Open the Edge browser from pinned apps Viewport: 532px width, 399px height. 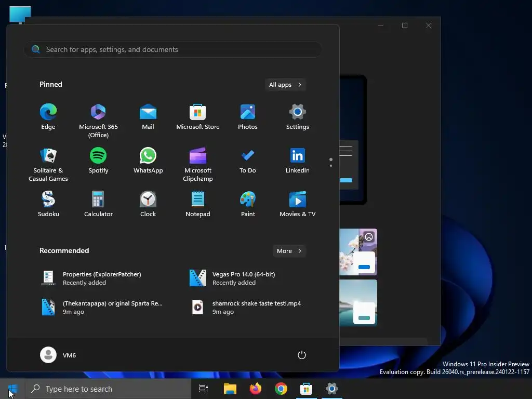point(48,117)
